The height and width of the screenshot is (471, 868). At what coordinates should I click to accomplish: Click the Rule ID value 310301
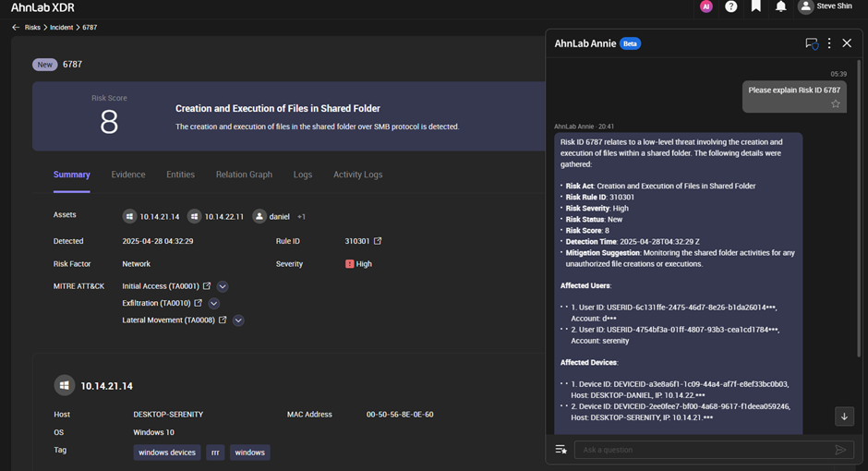[x=357, y=241]
